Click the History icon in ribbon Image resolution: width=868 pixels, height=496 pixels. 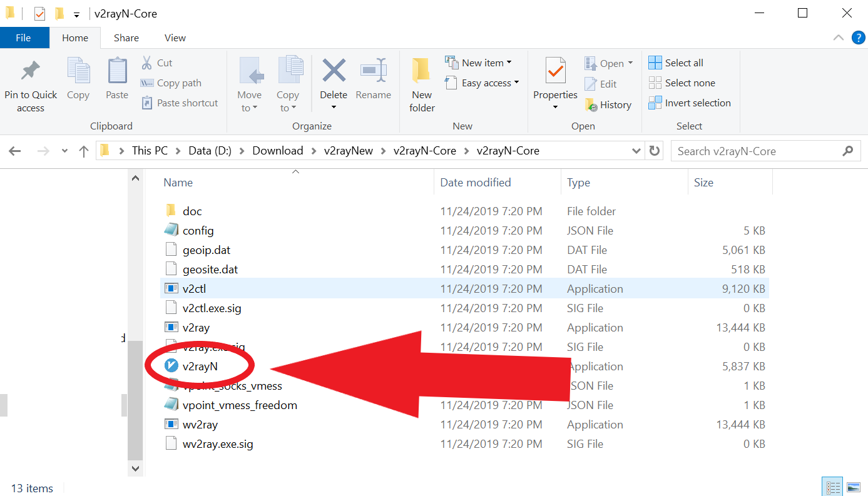pyautogui.click(x=591, y=105)
